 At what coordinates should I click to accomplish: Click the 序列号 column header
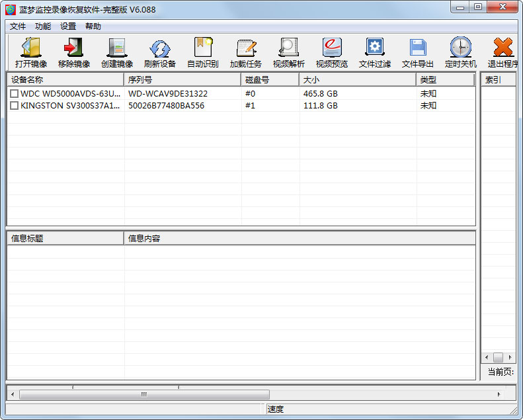click(x=182, y=80)
